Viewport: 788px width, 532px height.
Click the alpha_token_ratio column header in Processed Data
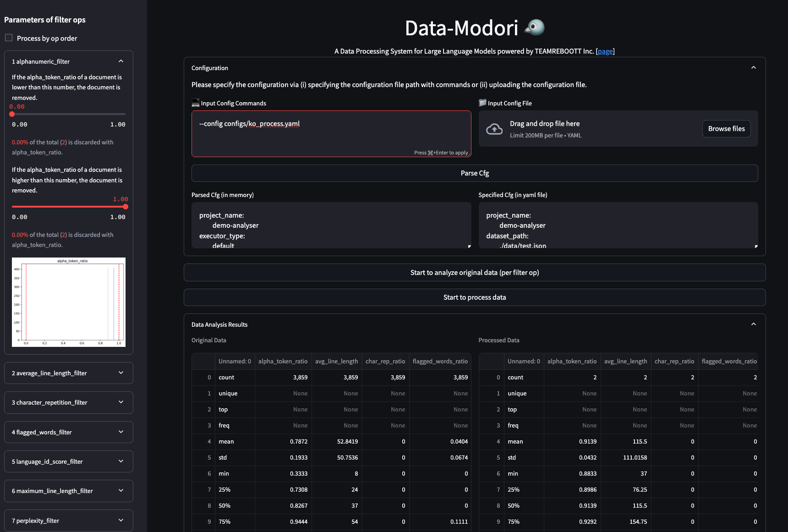tap(572, 362)
